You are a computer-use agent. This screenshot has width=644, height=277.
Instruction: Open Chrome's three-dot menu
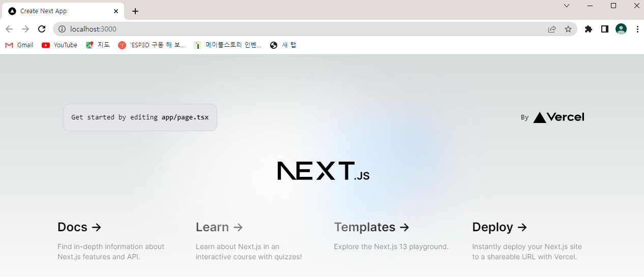tap(637, 29)
